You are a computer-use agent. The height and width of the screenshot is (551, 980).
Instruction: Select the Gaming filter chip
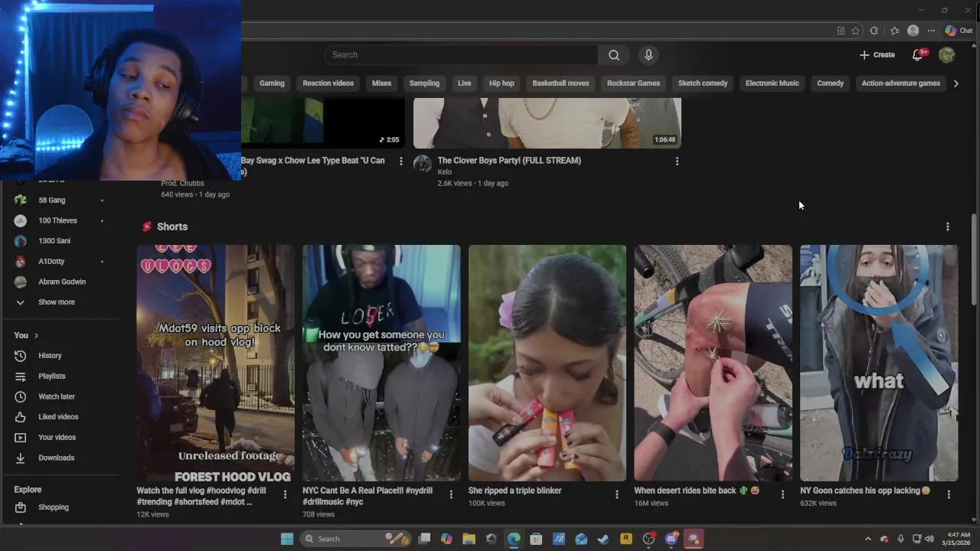click(x=272, y=83)
